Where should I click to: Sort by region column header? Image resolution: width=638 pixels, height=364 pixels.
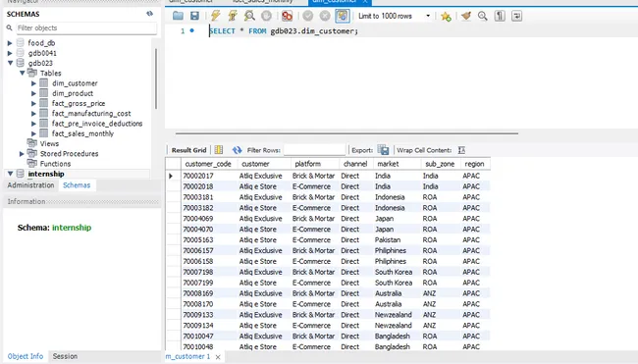pyautogui.click(x=474, y=164)
